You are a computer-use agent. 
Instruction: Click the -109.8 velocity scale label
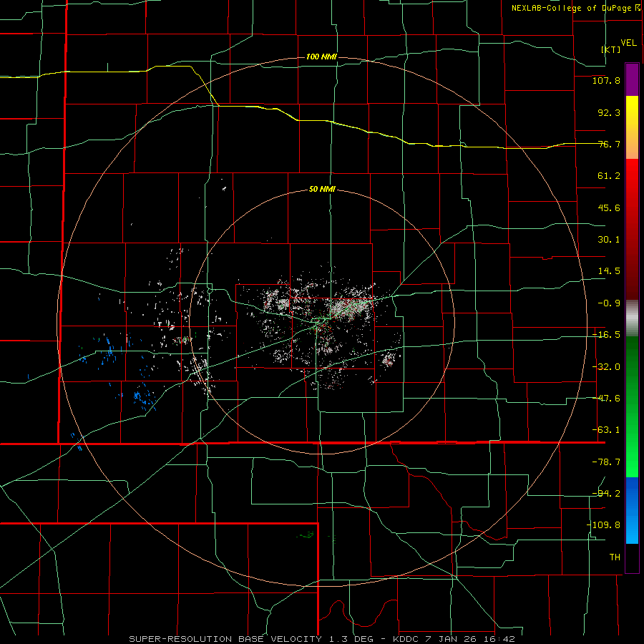(603, 525)
